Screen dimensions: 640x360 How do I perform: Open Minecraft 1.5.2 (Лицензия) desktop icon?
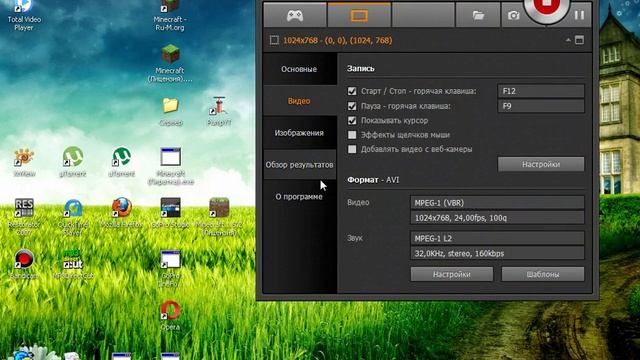219,217
